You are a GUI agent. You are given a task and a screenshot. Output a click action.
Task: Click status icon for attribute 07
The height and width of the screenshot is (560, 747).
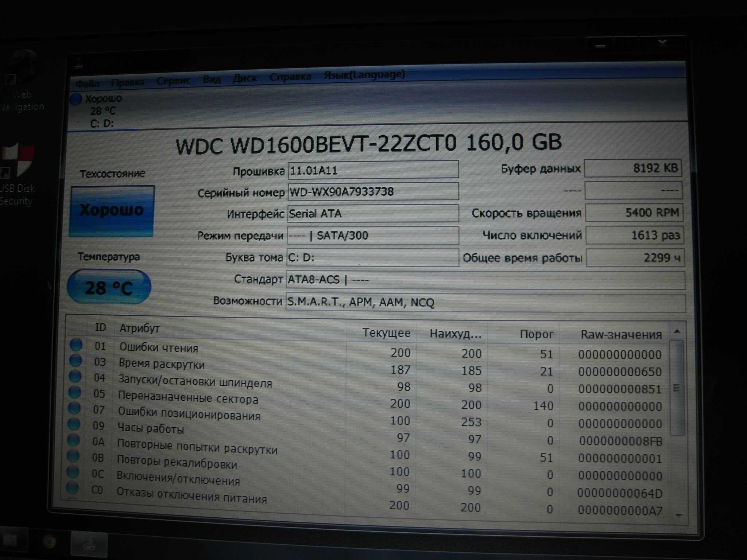coord(74,408)
